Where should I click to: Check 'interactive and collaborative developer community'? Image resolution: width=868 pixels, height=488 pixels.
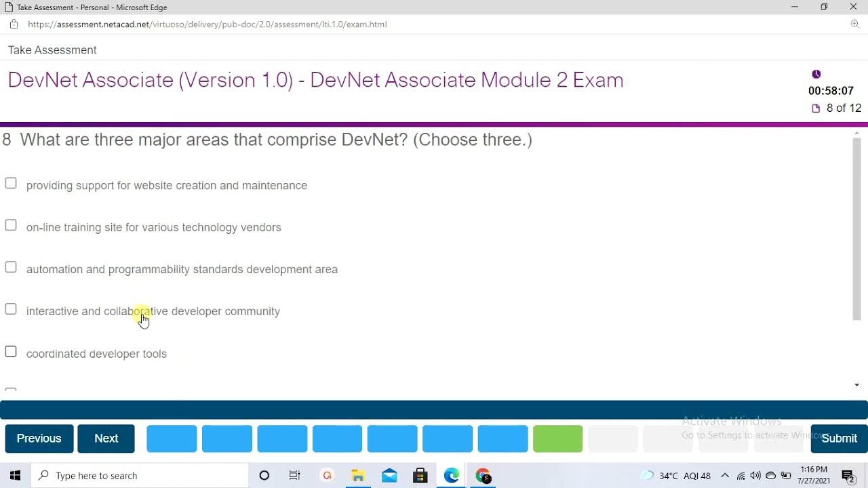point(11,310)
